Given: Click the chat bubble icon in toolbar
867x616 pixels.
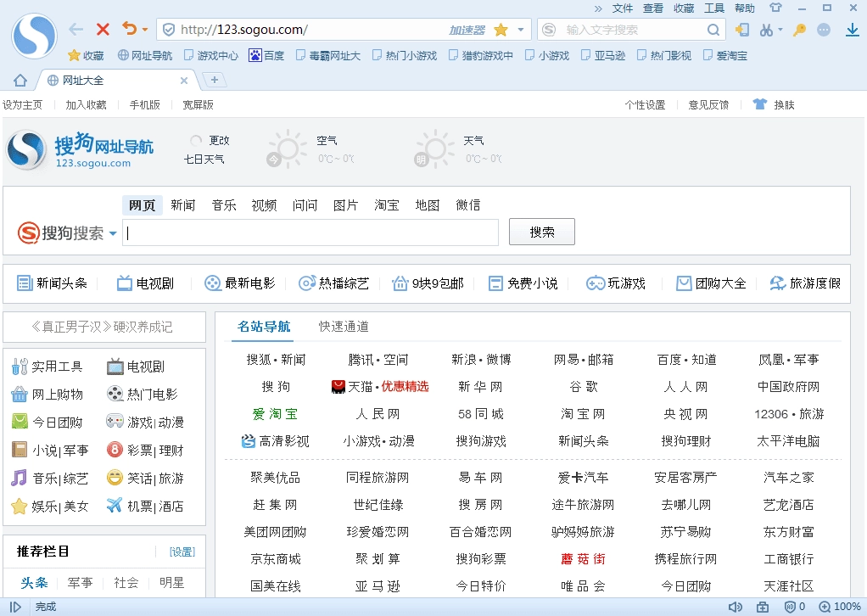Looking at the screenshot, I should pyautogui.click(x=824, y=30).
